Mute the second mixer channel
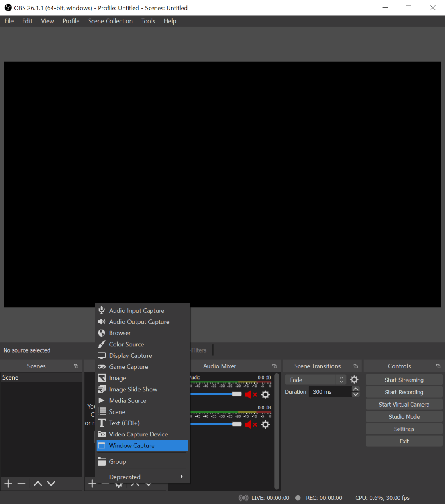 click(251, 425)
